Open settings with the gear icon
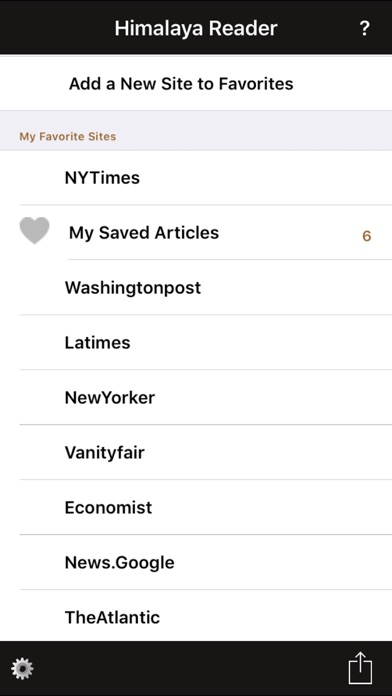 coord(22,668)
